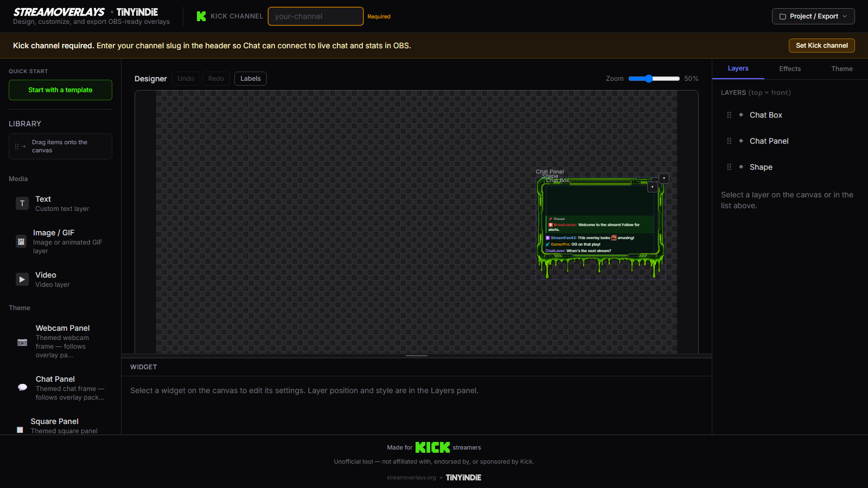This screenshot has height=488, width=868.
Task: Click the Text library item label
Action: (x=43, y=199)
